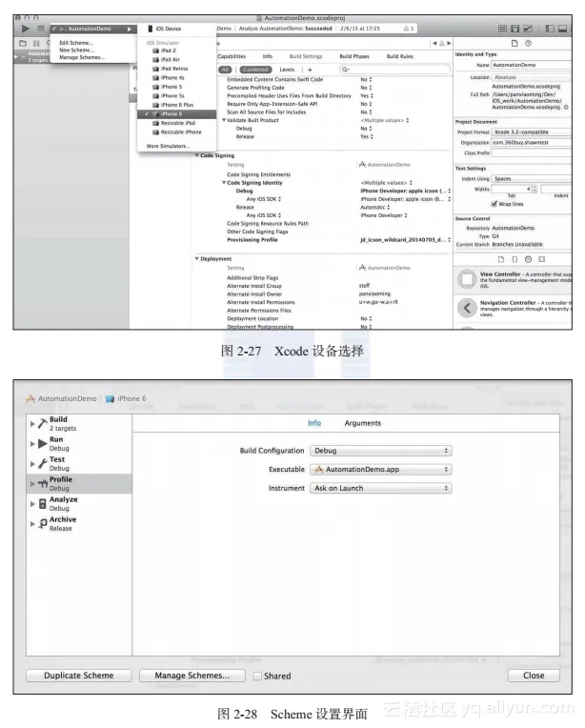Click the Duplicate Scheme button
585x728 pixels.
coord(79,676)
